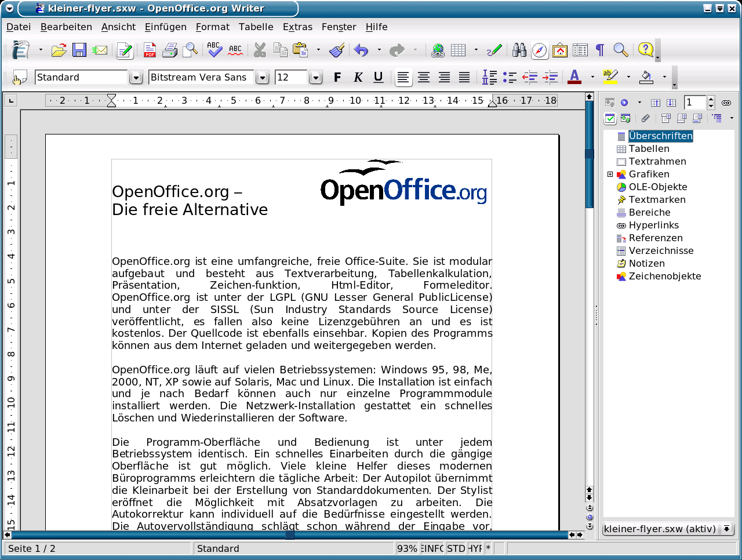This screenshot has height=560, width=742.
Task: Open the Table size dropdown arrow
Action: 476,50
